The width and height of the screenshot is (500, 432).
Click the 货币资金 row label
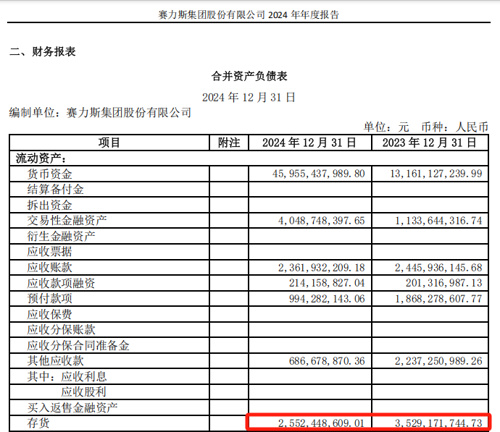click(49, 174)
